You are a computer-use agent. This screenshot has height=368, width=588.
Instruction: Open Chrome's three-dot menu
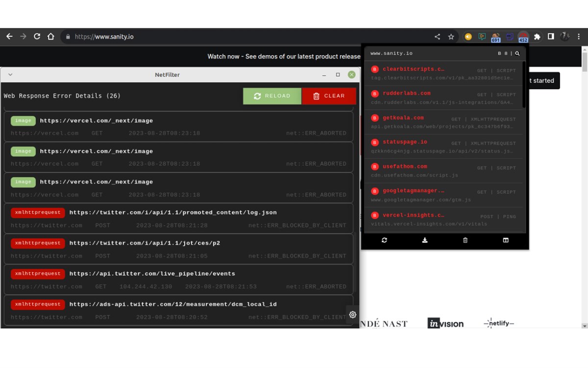coord(579,36)
